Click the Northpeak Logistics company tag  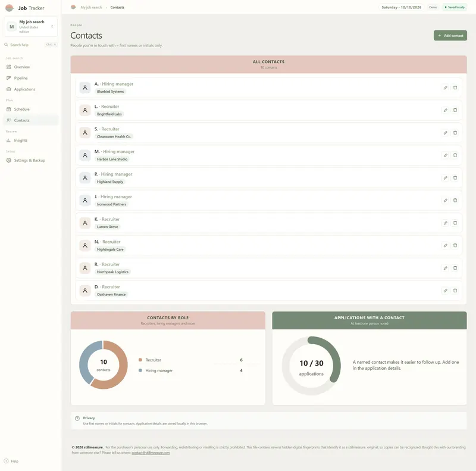coord(112,272)
